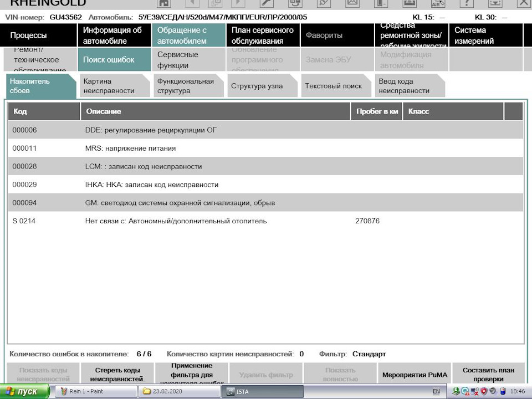532x399 pixels.
Task: Open the Процессы main menu
Action: (38, 35)
